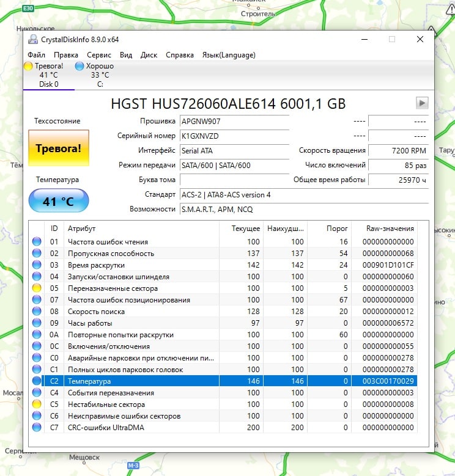Click the serial number field K1GXNVZD
This screenshot has width=455, height=476.
pos(234,136)
